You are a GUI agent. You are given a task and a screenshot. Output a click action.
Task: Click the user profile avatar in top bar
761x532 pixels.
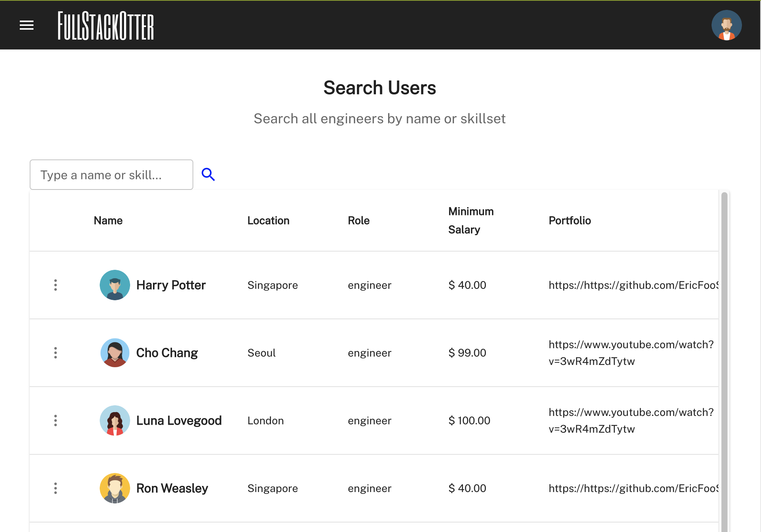(727, 25)
